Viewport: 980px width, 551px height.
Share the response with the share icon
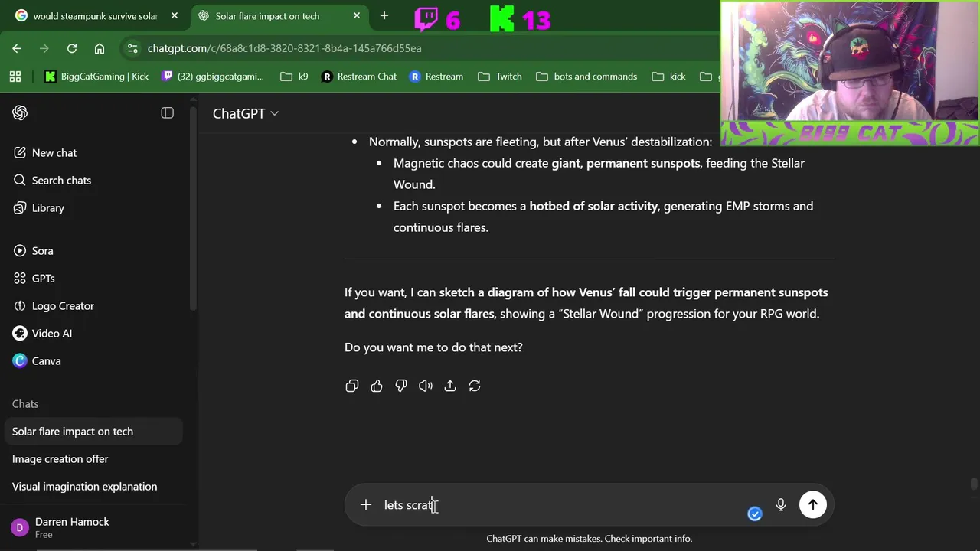point(450,386)
